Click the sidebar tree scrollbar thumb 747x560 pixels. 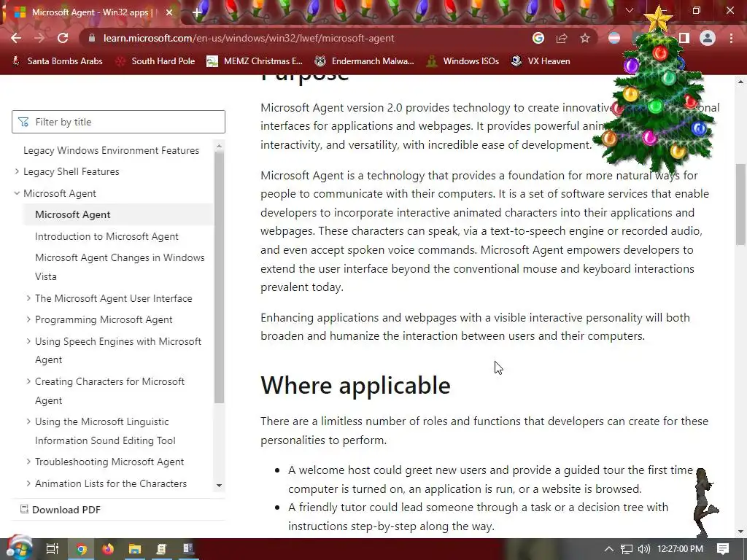point(219,277)
